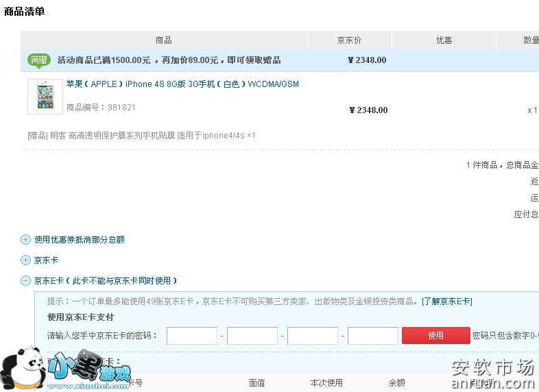Click the item price ¥2348.00 below product

coord(368,110)
